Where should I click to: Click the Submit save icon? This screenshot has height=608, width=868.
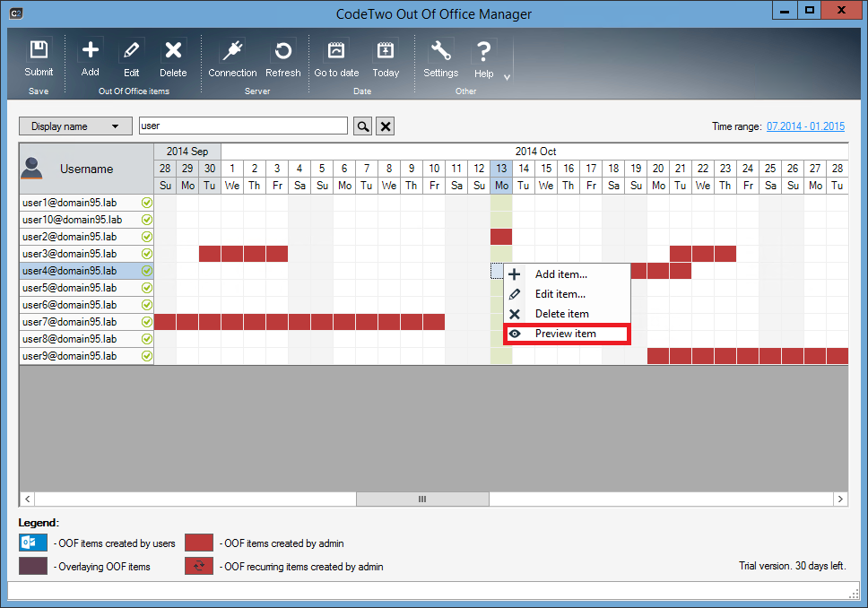(39, 58)
